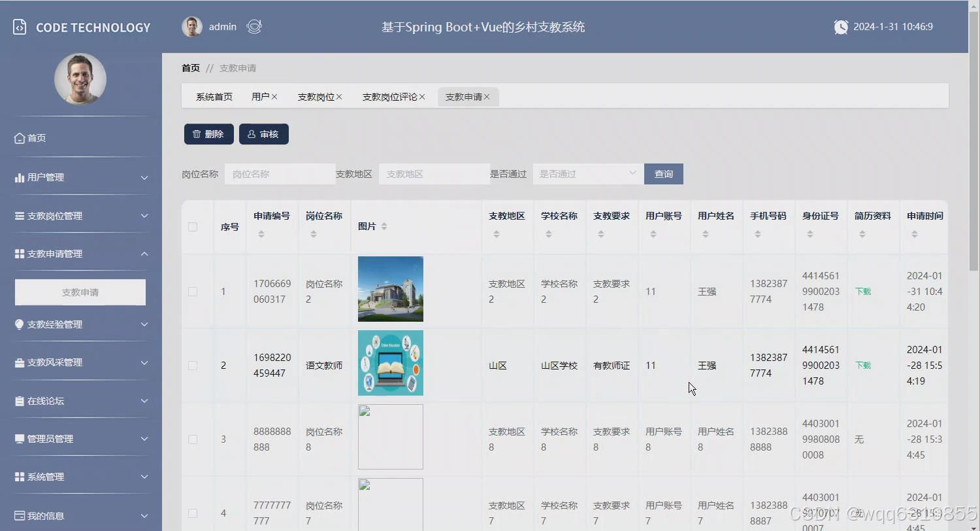This screenshot has height=531, width=980.
Task: Click the chat bubble icon for 管理员管理
Action: pos(20,438)
